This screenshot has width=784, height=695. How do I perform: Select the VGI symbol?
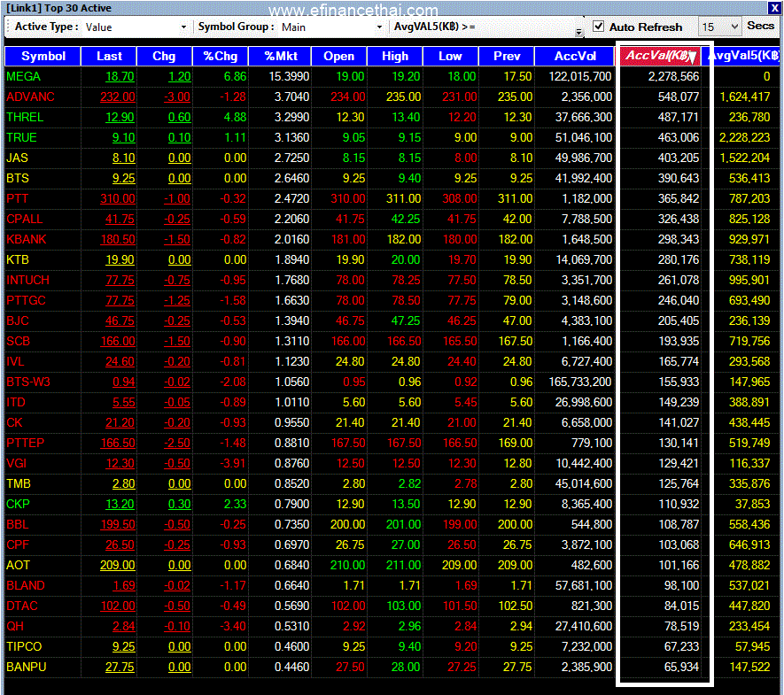coord(16,464)
